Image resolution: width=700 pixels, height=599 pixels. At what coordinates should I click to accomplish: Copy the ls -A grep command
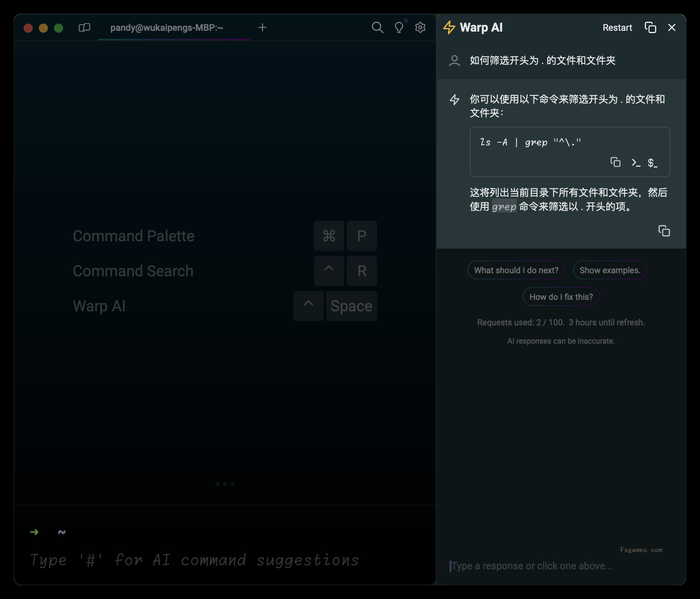[616, 162]
